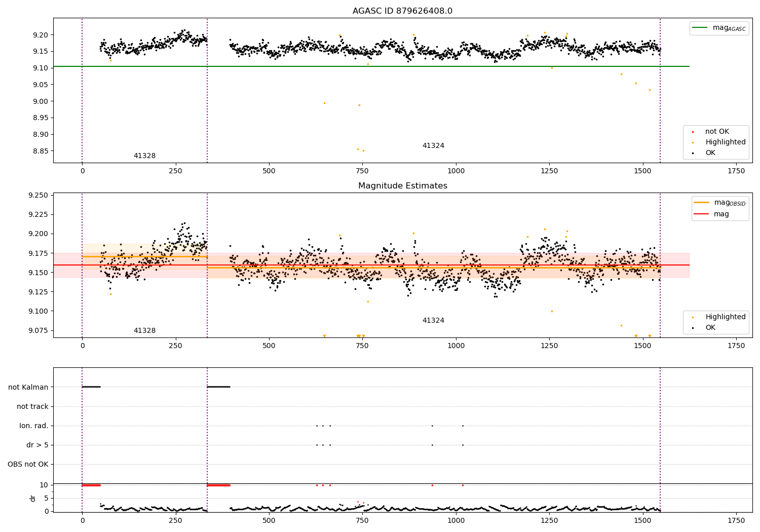Viewport: 760px width, 532px height.
Task: Click the 41324 label in the top plot
Action: pyautogui.click(x=433, y=146)
